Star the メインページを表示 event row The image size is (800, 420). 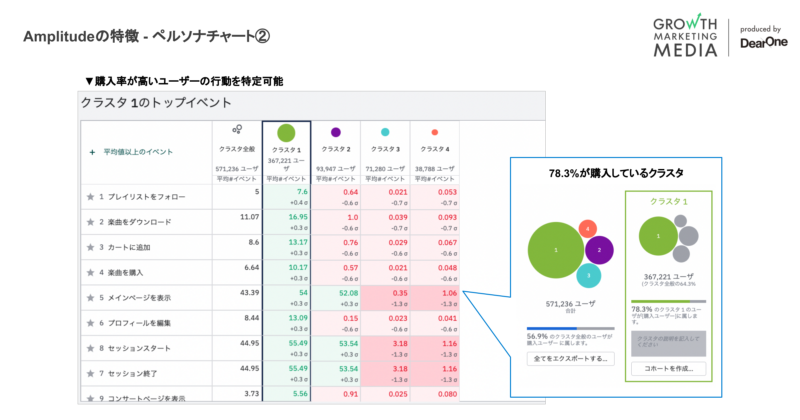click(x=90, y=298)
